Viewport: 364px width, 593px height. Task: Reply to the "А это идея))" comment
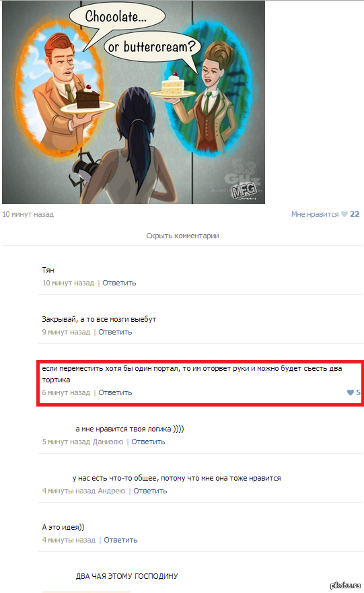pyautogui.click(x=120, y=540)
